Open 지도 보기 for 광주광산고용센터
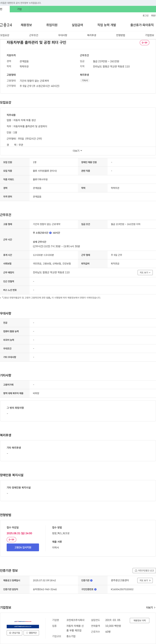Screen dimensions: 156x644 point(145,580)
